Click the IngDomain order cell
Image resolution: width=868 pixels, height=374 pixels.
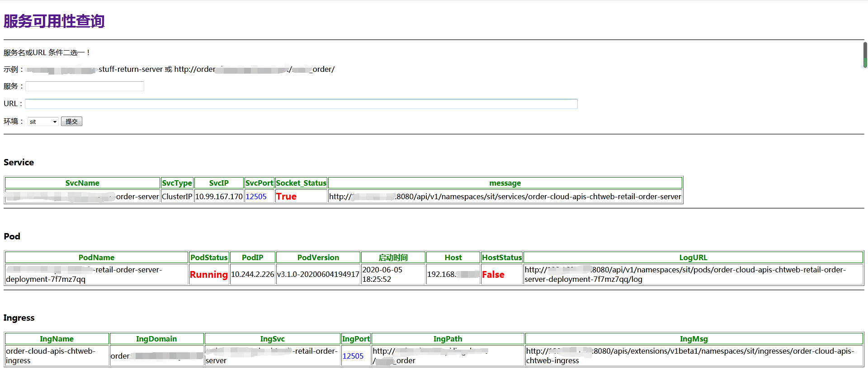156,355
